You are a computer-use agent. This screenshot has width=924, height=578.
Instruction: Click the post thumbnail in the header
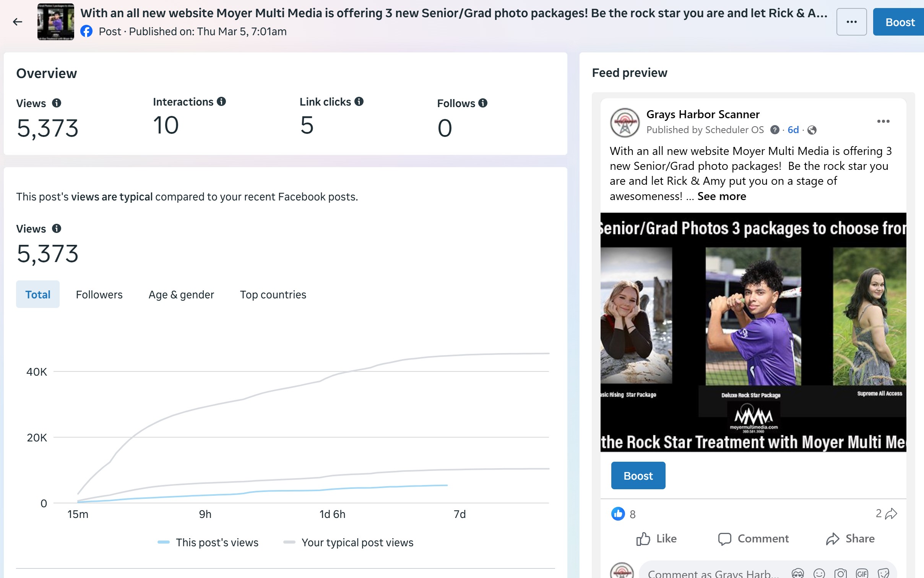pos(56,22)
